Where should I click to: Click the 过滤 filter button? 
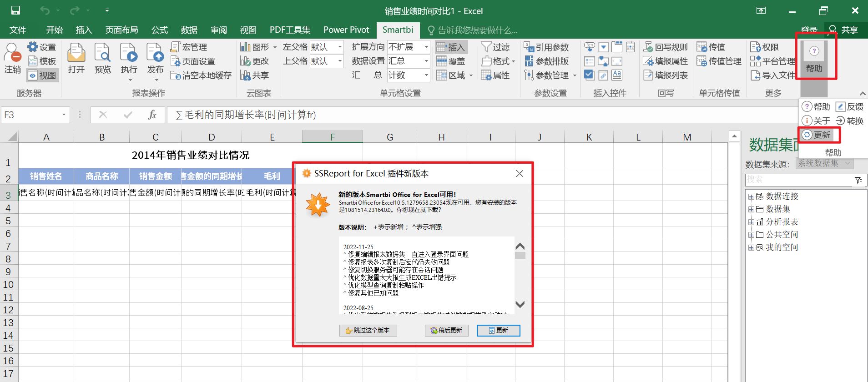pos(495,47)
